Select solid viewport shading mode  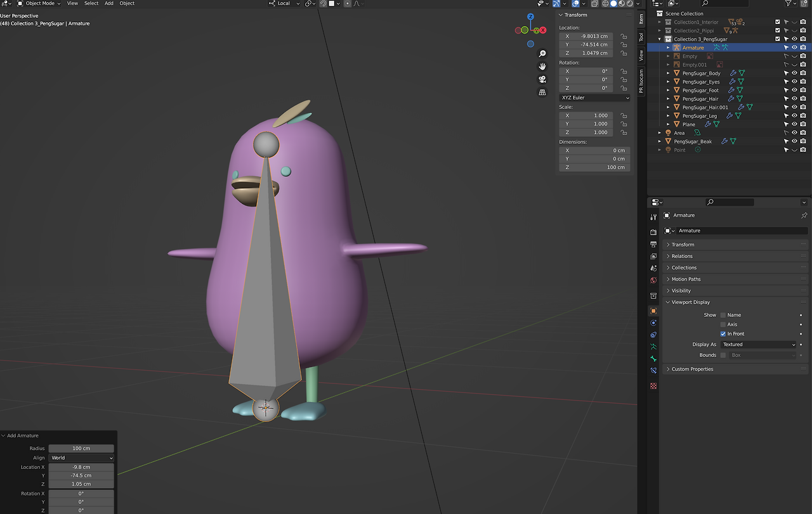pos(613,3)
